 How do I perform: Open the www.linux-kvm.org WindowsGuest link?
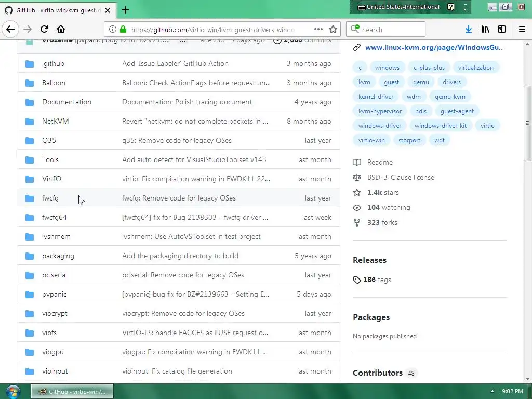click(434, 47)
